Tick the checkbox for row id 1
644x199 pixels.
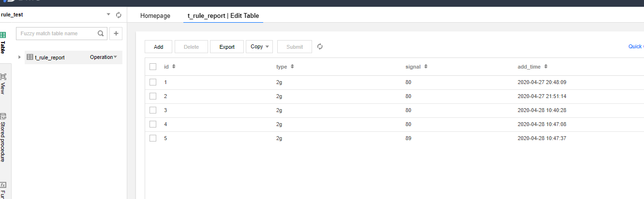(153, 82)
